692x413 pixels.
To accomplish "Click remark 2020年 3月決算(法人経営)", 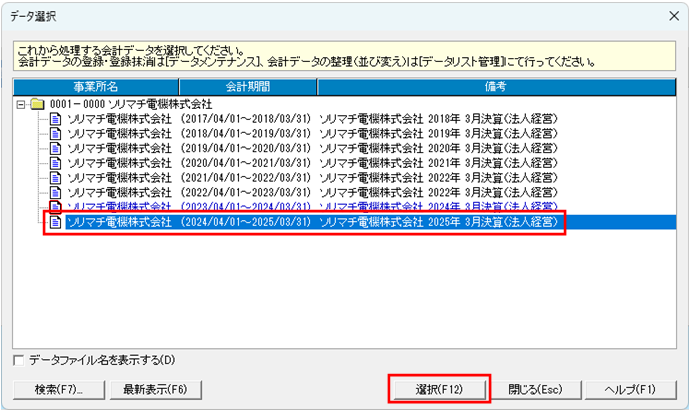I will coord(493,149).
